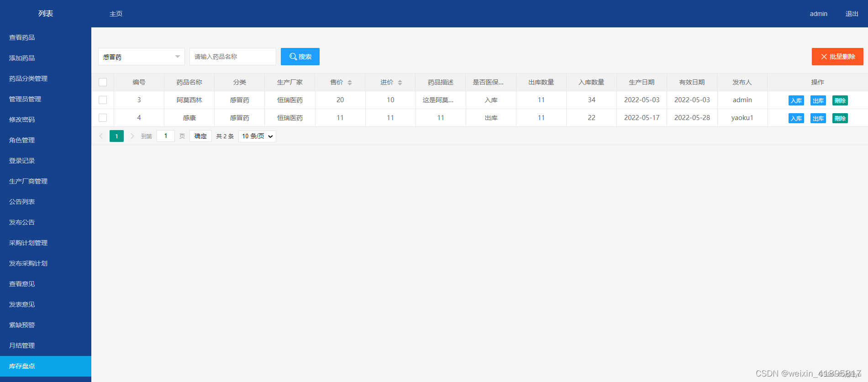Click the 退出 logout link
Screen dimensions: 868x382
852,14
